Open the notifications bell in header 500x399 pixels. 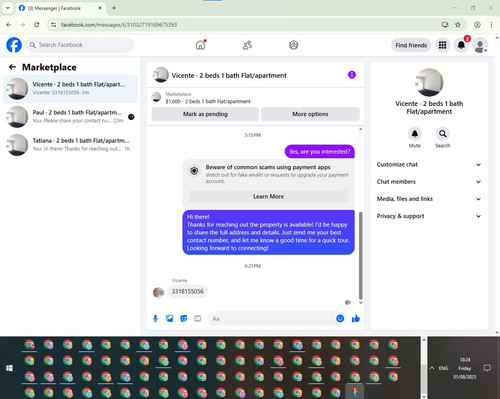(461, 45)
